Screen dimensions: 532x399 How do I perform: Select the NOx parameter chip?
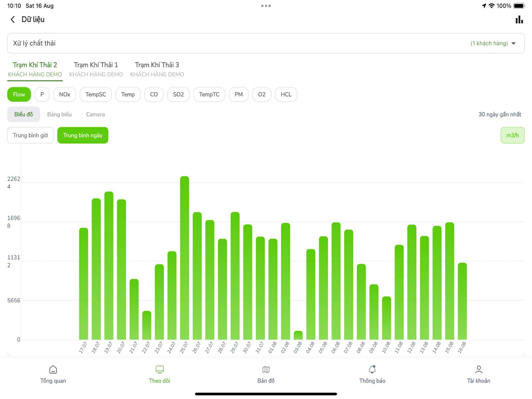65,94
